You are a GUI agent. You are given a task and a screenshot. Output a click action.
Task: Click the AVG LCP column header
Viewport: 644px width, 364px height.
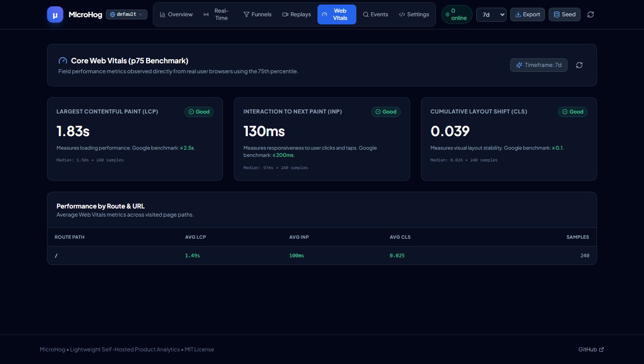(195, 237)
